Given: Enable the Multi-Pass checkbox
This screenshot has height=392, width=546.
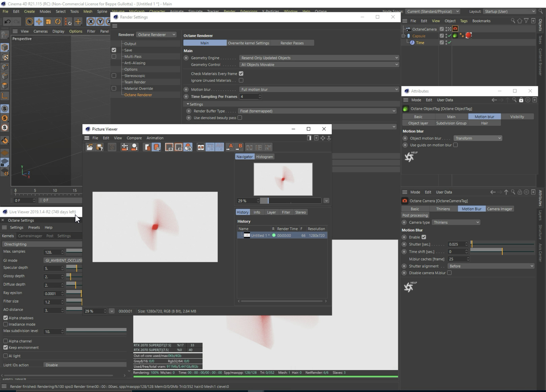Looking at the screenshot, I should pyautogui.click(x=114, y=57).
